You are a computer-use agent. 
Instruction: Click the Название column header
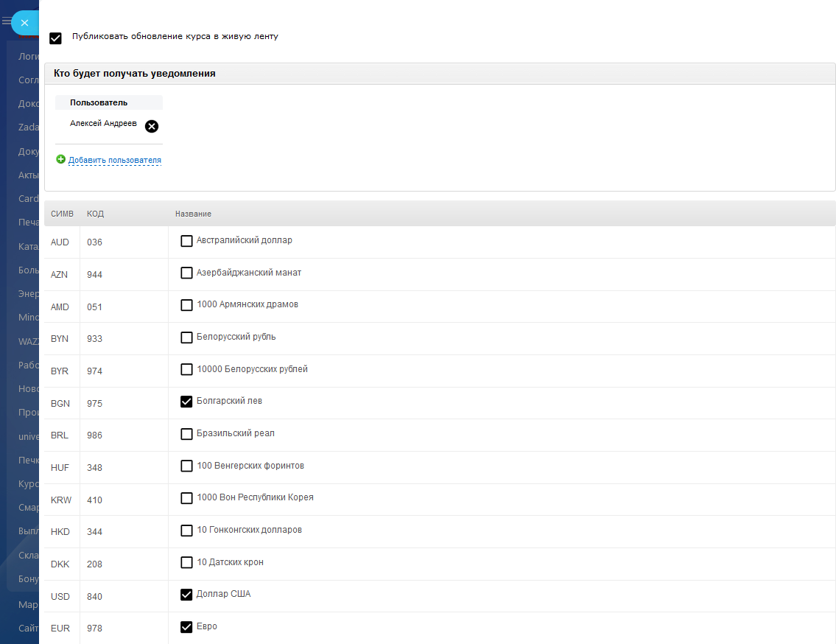click(x=193, y=214)
